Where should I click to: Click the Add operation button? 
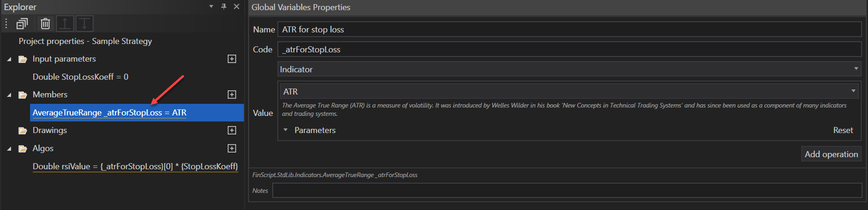[831, 154]
